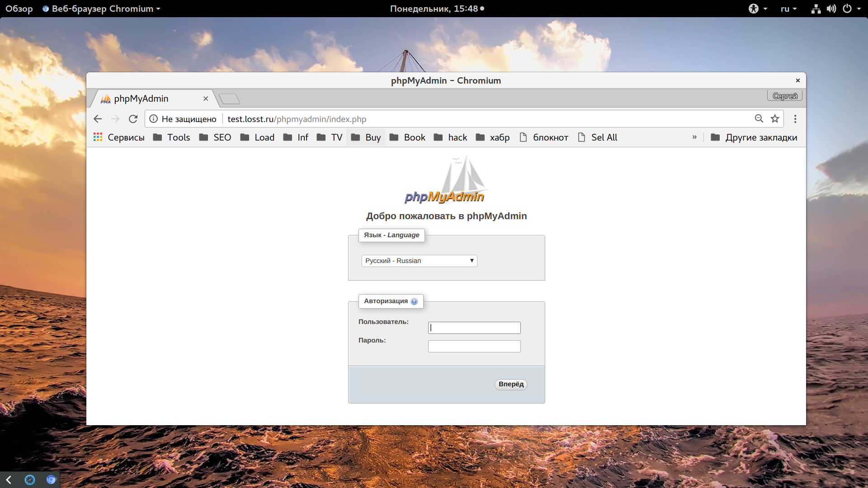Expand the ru keyboard layout menu
Screen dimensions: 868x488
click(x=788, y=9)
